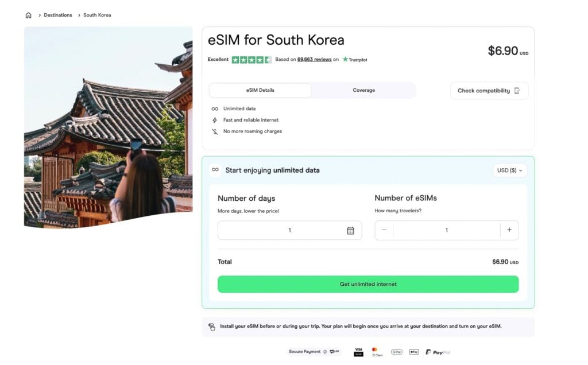Open the 69,663 reviews link
The width and height of the screenshot is (588, 365).
point(313,59)
